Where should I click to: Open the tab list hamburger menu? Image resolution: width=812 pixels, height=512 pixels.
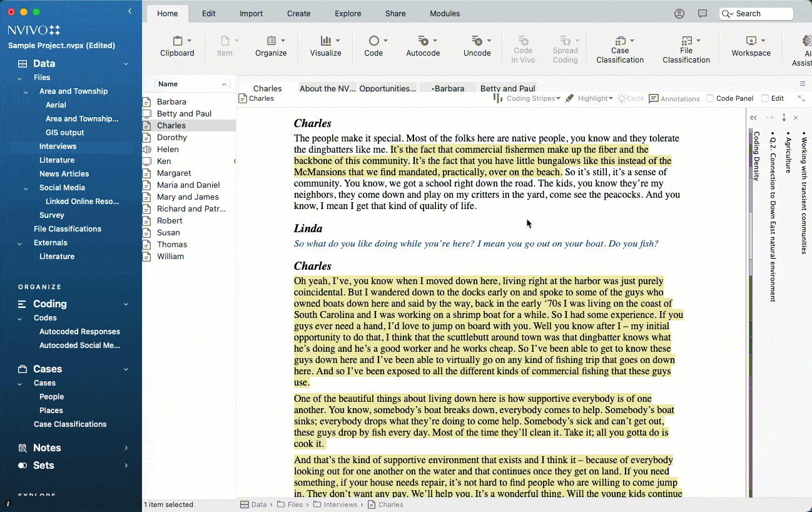(803, 84)
